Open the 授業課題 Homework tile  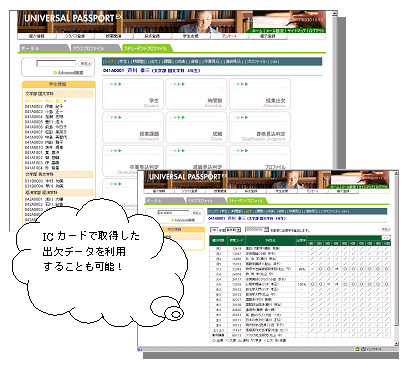(133, 127)
